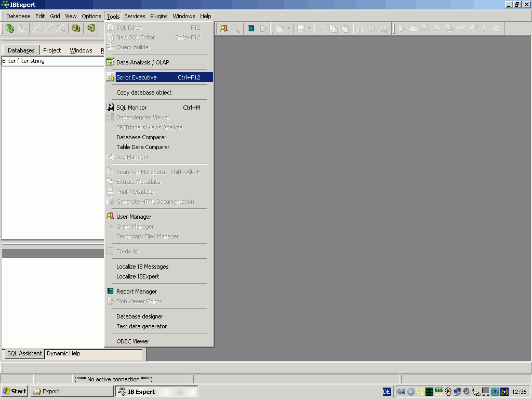Switch to the Export taskbar window
This screenshot has width=532, height=399.
(x=72, y=391)
